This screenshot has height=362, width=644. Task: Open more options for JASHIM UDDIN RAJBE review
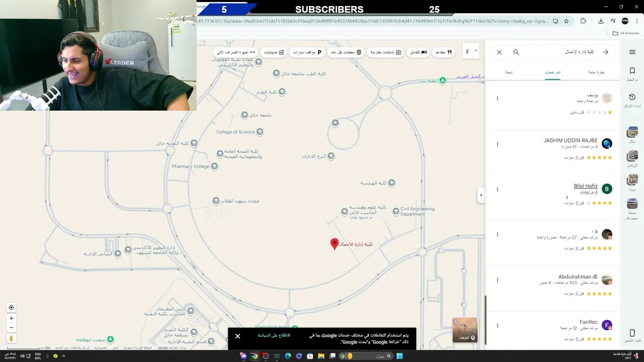click(498, 144)
